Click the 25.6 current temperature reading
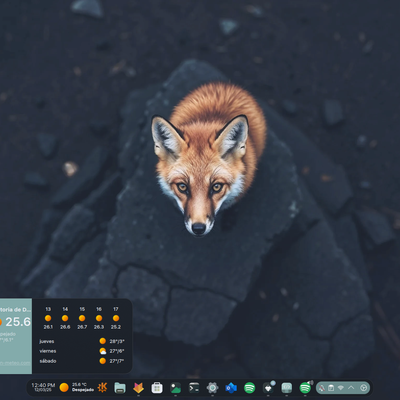 click(18, 322)
